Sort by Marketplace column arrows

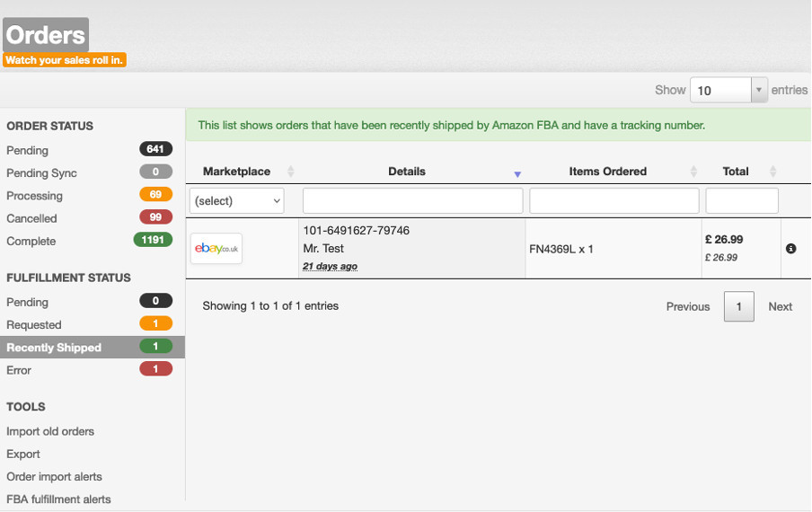pyautogui.click(x=290, y=172)
